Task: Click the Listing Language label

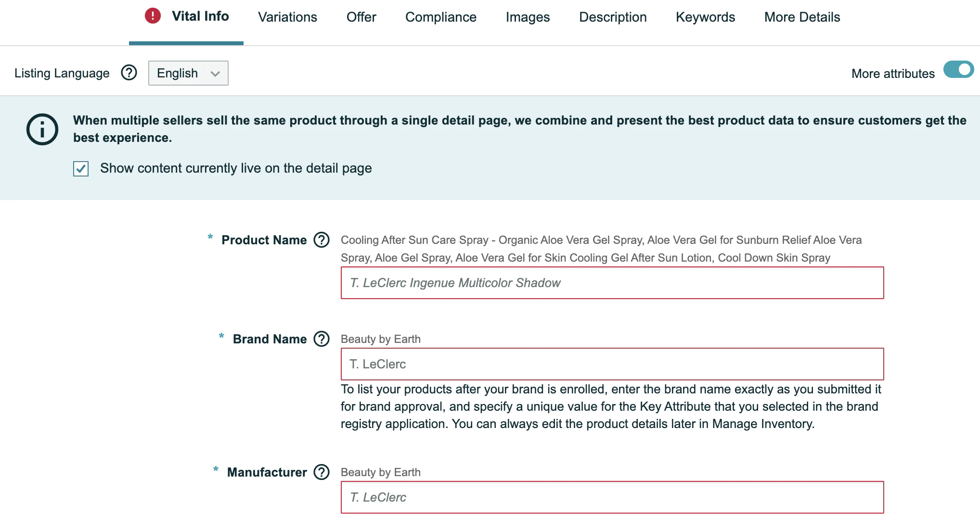Action: click(x=62, y=73)
